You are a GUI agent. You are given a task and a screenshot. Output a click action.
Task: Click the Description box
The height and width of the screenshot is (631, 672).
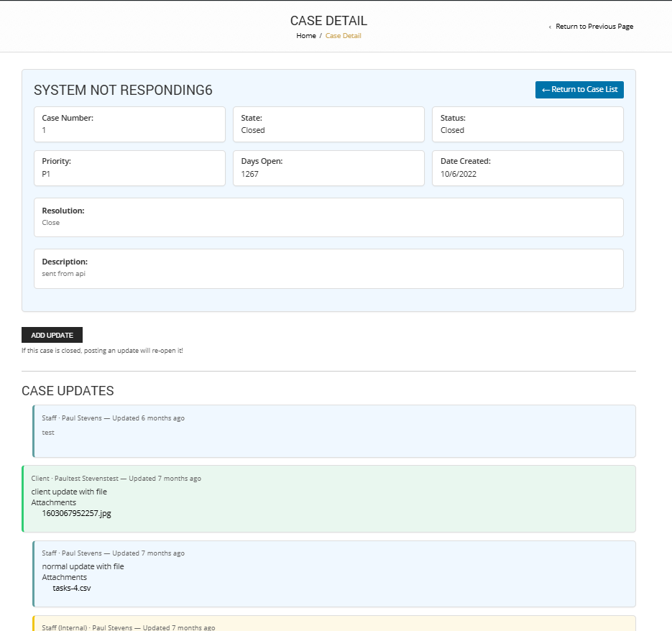(328, 268)
